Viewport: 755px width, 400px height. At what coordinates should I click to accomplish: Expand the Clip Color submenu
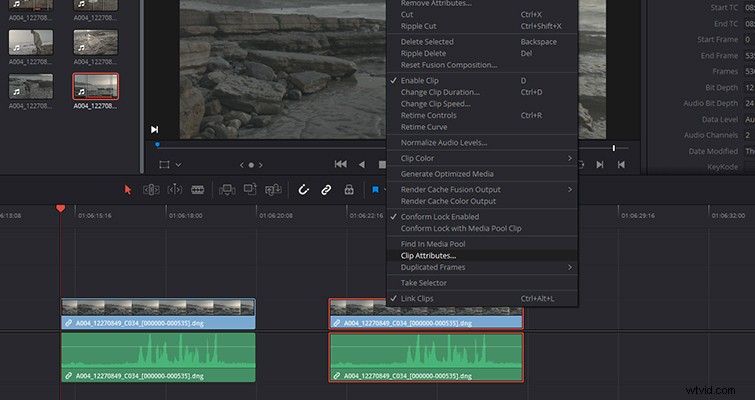pos(482,158)
